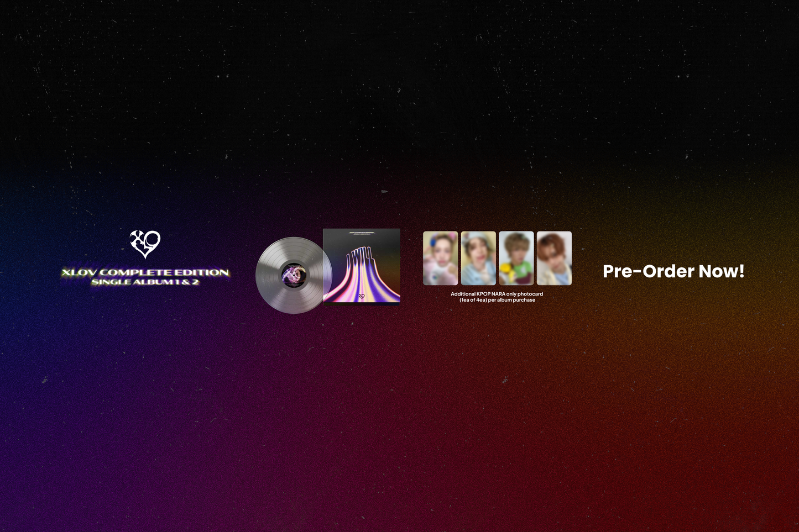The width and height of the screenshot is (799, 532).
Task: Select the photocard with pink hair clips
Action: point(441,258)
